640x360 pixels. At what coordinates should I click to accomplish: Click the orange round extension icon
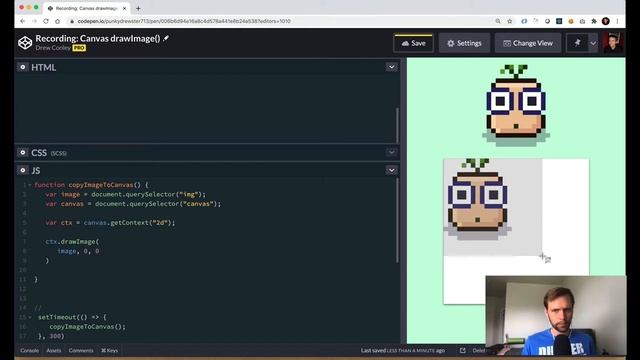pos(571,21)
